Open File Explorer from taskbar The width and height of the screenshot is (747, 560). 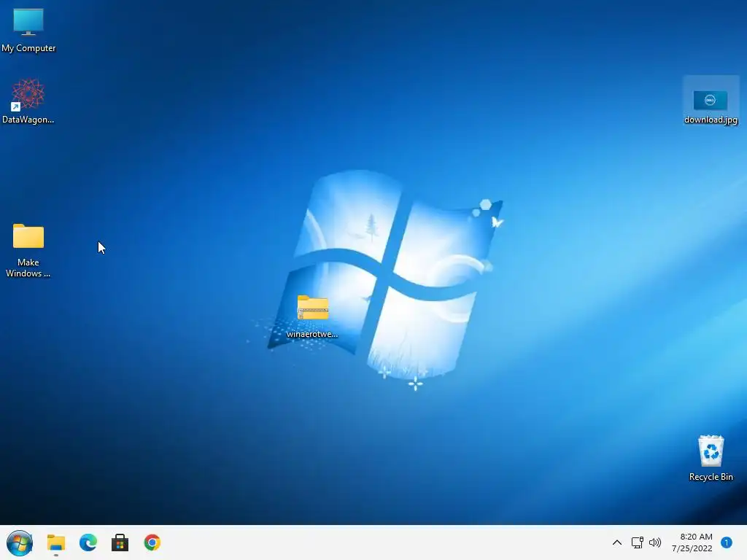click(x=55, y=542)
